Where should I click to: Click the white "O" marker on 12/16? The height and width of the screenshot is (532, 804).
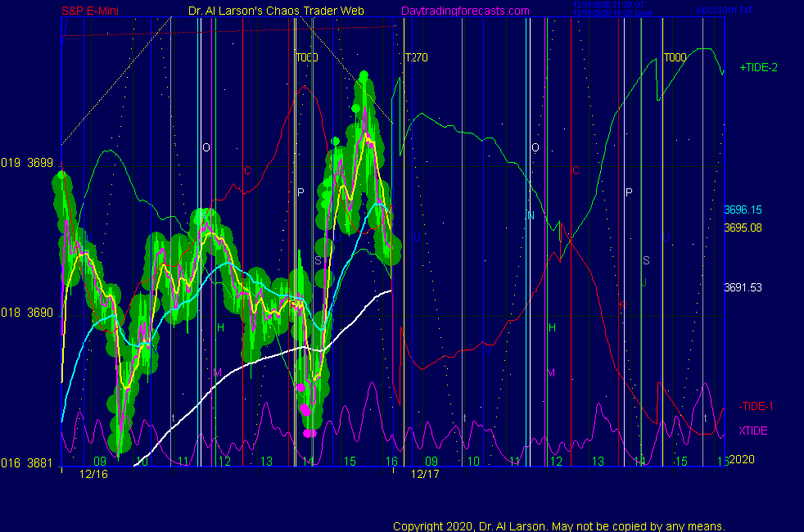pos(206,147)
